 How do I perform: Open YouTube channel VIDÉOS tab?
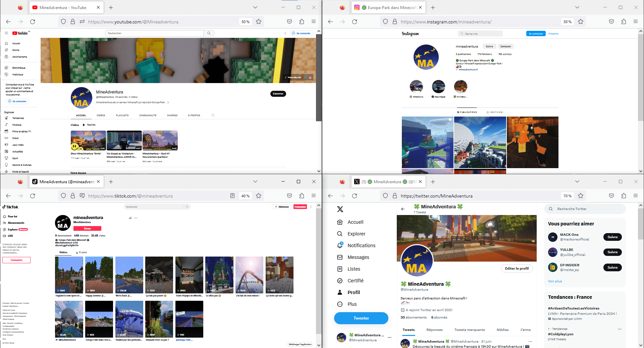click(101, 115)
